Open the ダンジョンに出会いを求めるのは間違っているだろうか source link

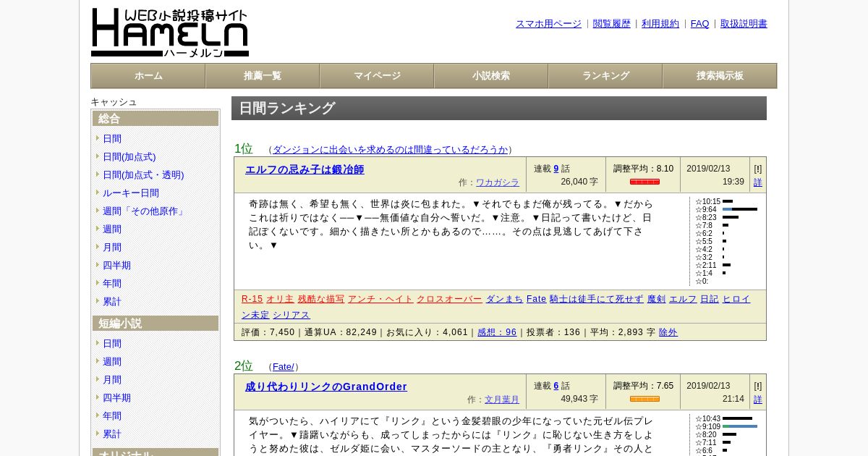[390, 150]
